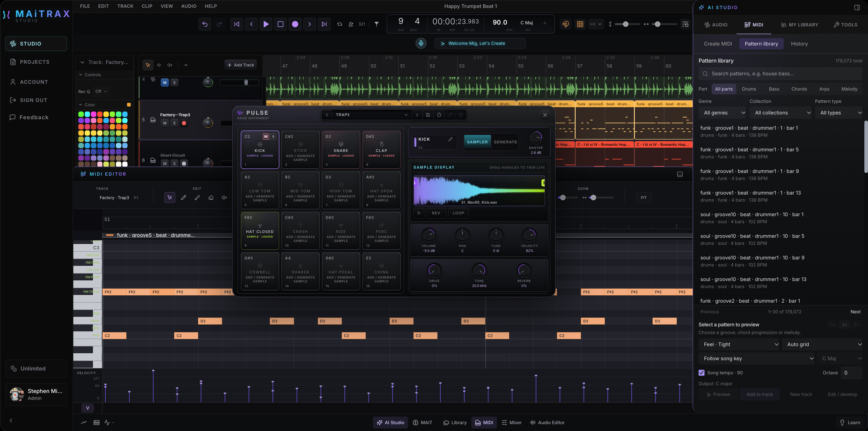The width and height of the screenshot is (868, 431).
Task: Click the transport horizontal zoom slider handle
Action: pyautogui.click(x=657, y=24)
